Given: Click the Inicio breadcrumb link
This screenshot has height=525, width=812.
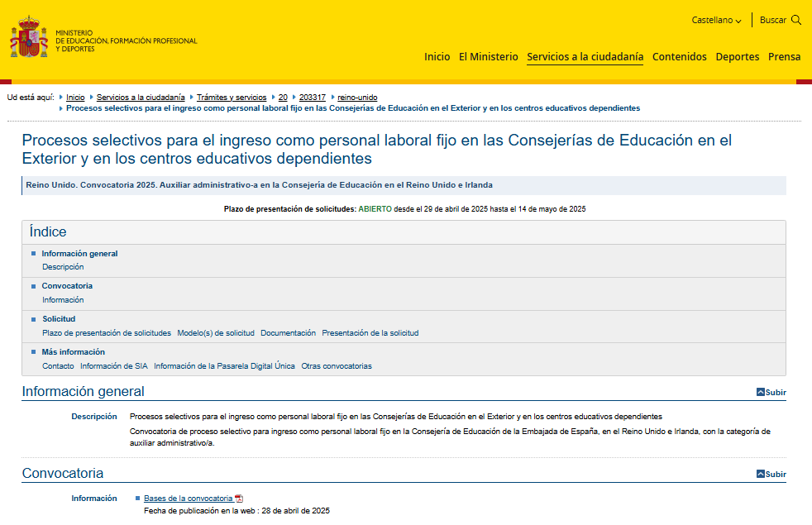Looking at the screenshot, I should (75, 97).
